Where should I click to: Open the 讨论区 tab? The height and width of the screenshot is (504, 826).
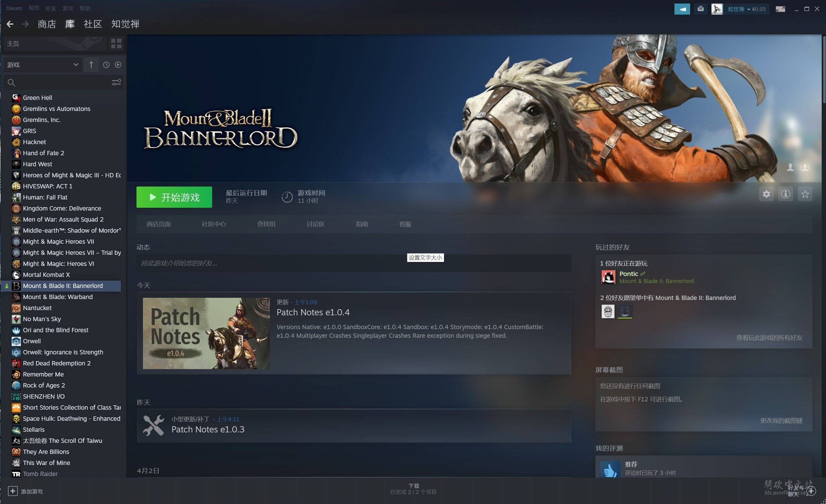[315, 224]
